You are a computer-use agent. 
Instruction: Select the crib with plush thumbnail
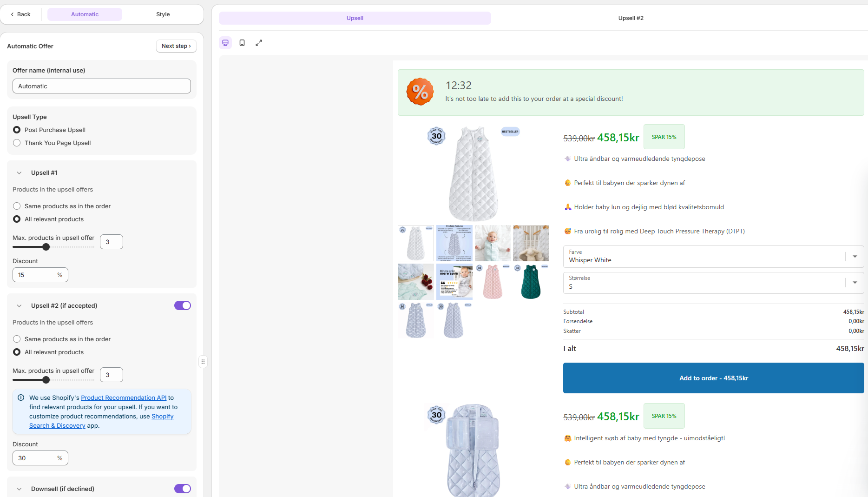click(x=531, y=243)
